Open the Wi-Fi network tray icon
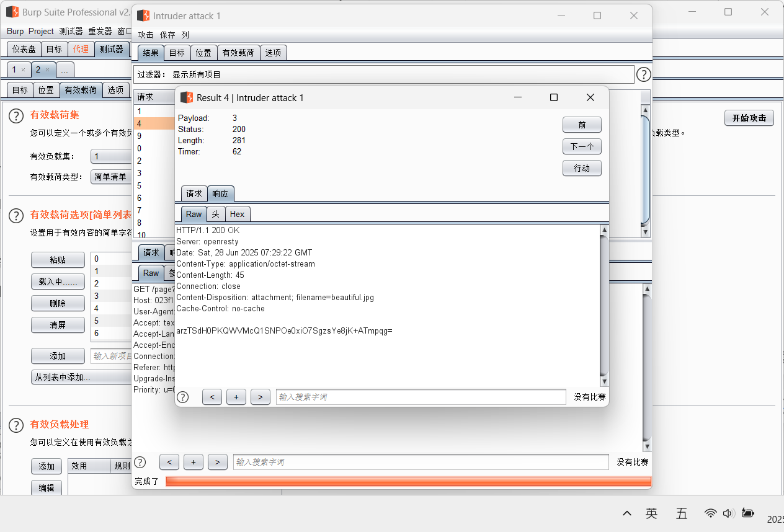Viewport: 784px width, 532px height. [711, 513]
